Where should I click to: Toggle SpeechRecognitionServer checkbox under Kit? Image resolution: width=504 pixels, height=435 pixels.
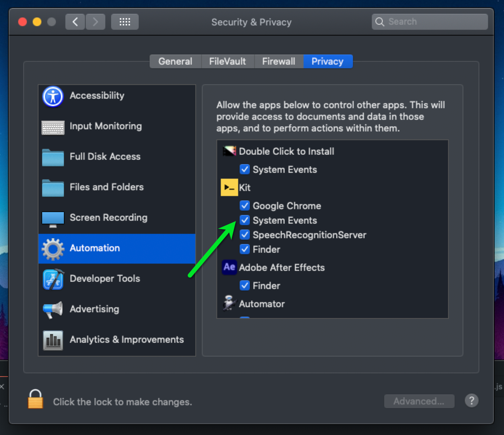coord(245,235)
